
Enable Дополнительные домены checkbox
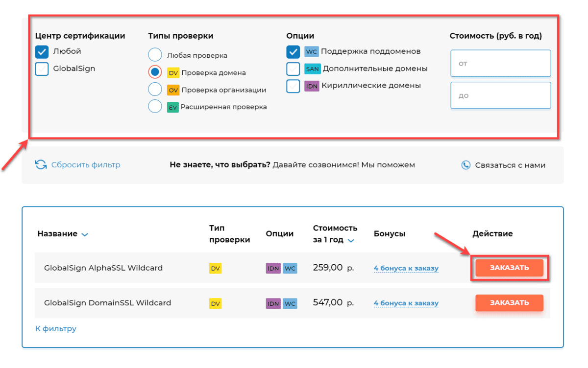pos(293,69)
